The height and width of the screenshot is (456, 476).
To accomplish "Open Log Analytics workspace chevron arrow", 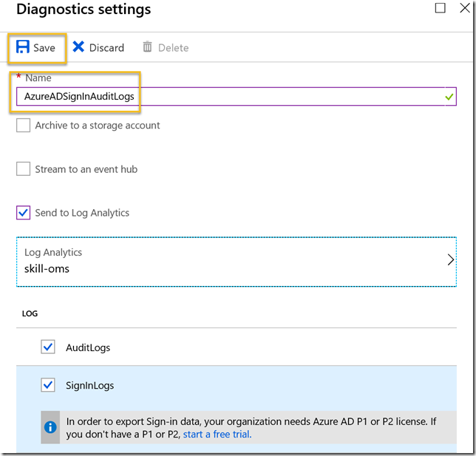I will point(451,260).
